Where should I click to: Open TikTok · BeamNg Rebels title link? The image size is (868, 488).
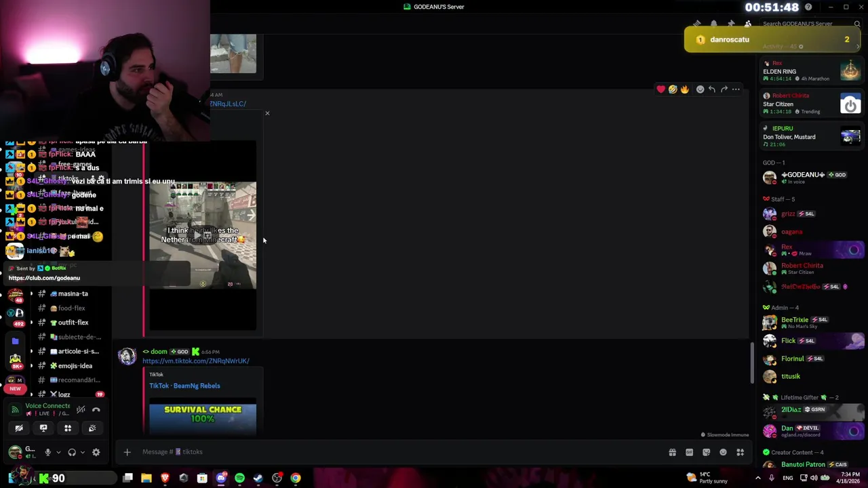tap(184, 386)
